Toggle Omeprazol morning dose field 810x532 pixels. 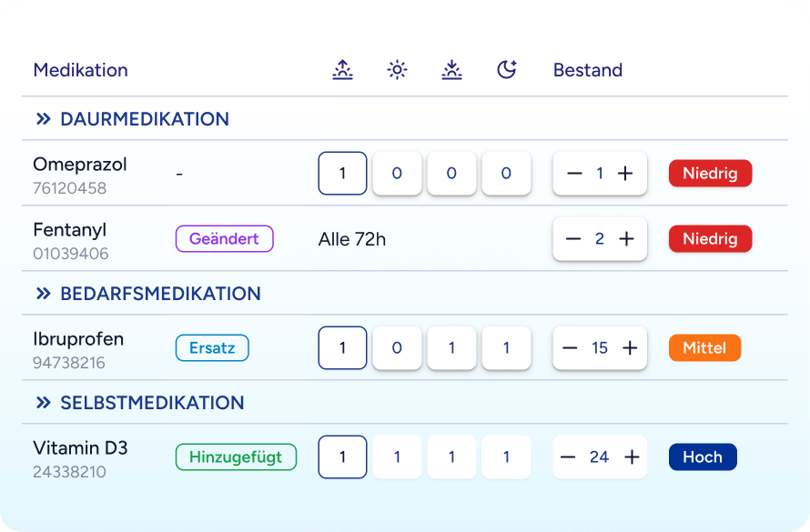point(342,173)
